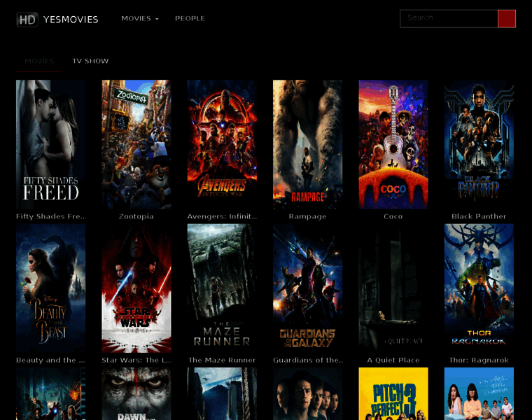Click the 'Beauty and the ...' title
The width and height of the screenshot is (532, 420).
click(x=51, y=360)
